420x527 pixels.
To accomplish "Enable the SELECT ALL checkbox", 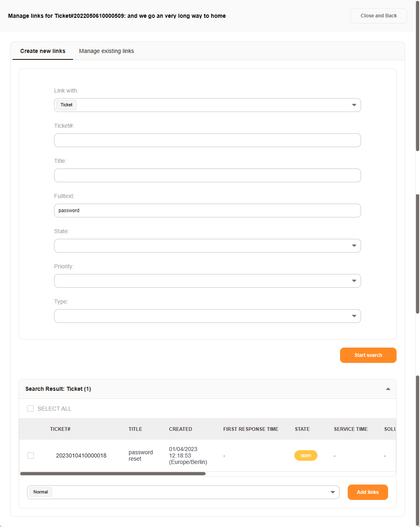I will tap(30, 409).
